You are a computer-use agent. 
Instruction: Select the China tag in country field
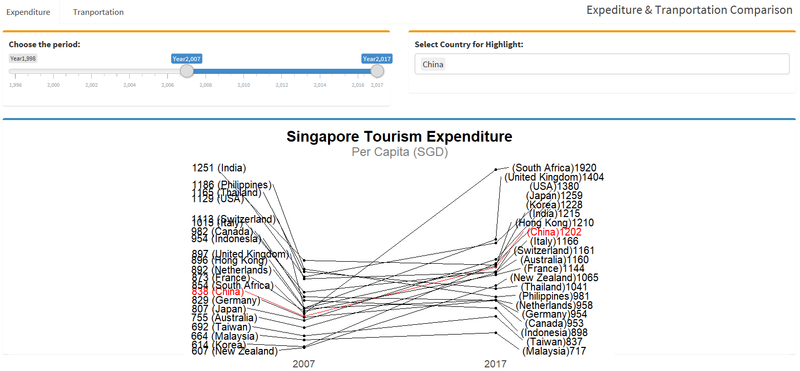pyautogui.click(x=433, y=65)
